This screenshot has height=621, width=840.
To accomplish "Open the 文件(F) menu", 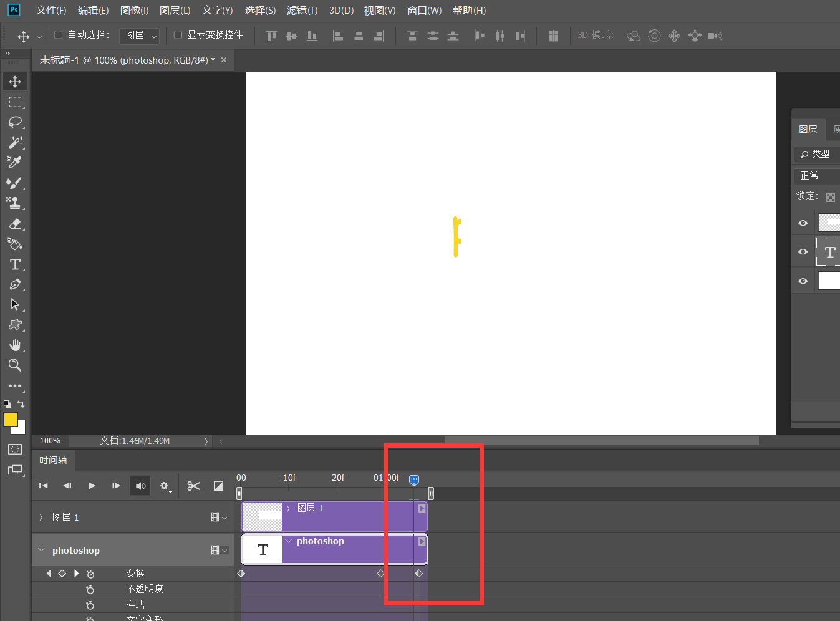I will tap(51, 11).
